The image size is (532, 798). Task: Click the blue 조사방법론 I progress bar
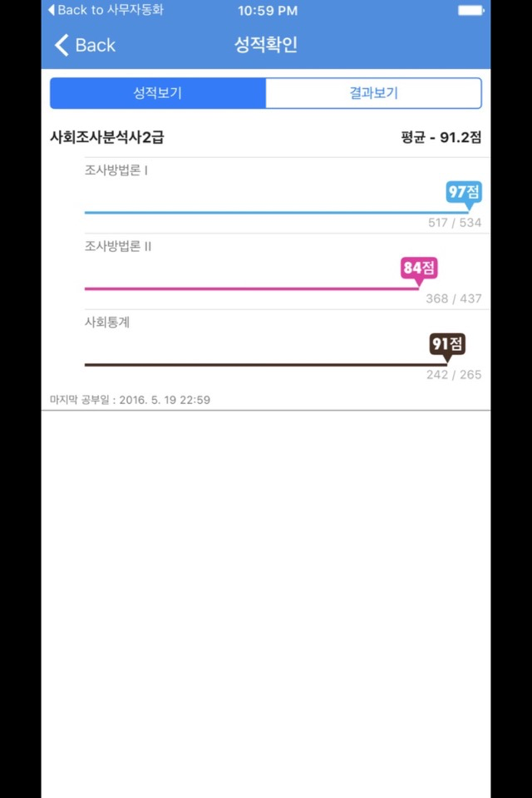pyautogui.click(x=277, y=212)
